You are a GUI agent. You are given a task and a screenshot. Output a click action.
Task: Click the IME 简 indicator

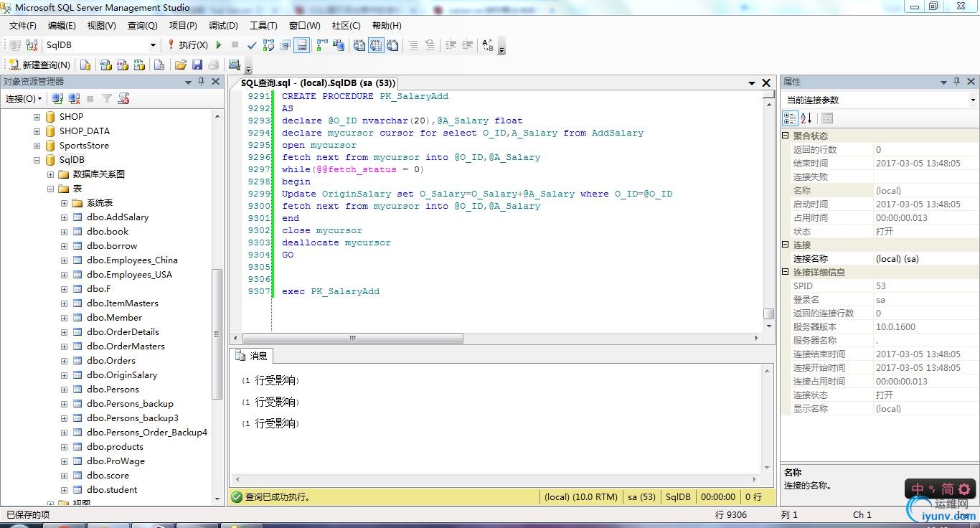948,489
